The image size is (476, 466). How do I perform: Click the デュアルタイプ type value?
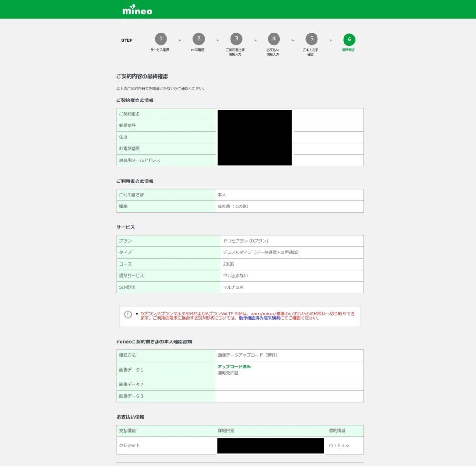(x=261, y=253)
